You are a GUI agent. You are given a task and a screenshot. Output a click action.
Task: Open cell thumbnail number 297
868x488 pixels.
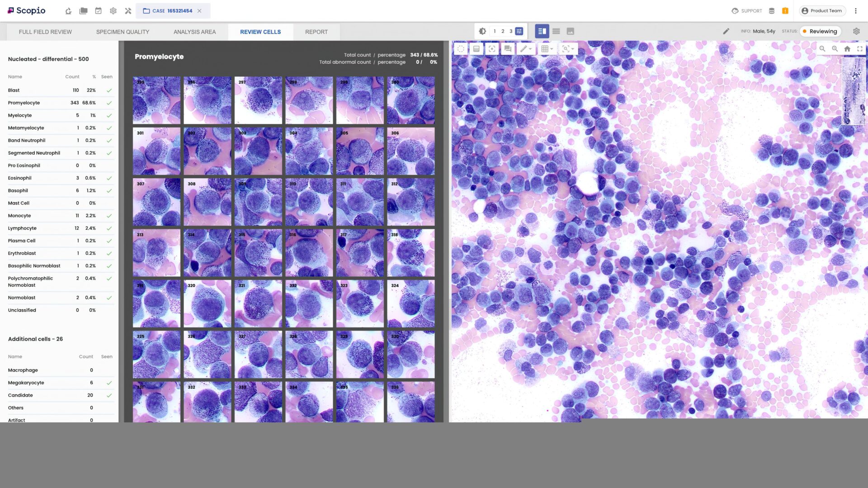(x=258, y=100)
